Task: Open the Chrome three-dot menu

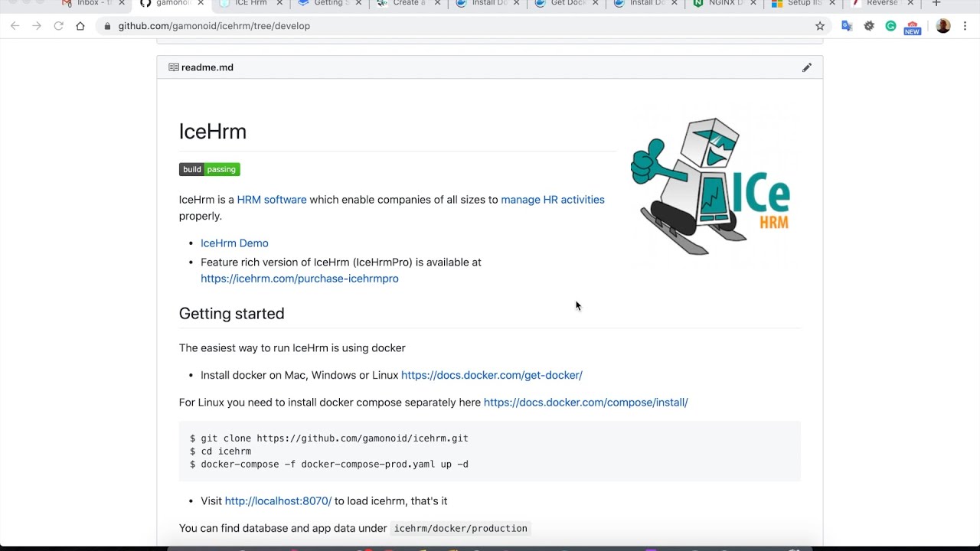Action: click(x=965, y=26)
